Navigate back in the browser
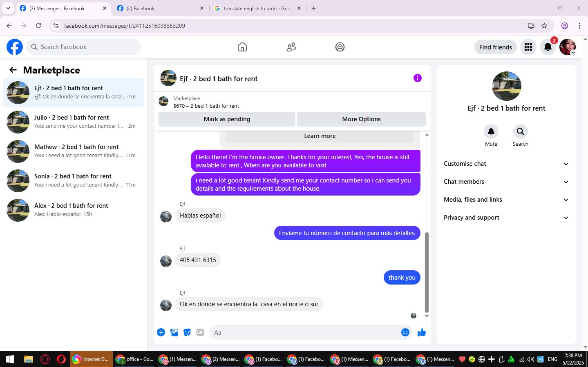Image resolution: width=588 pixels, height=367 pixels. pyautogui.click(x=9, y=26)
